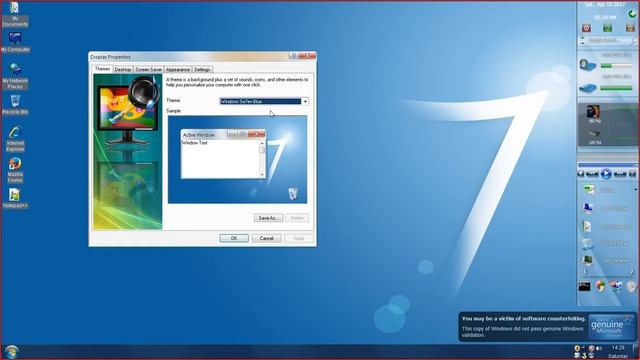Click OK in Display Properties
The width and height of the screenshot is (640, 360).
(x=234, y=238)
